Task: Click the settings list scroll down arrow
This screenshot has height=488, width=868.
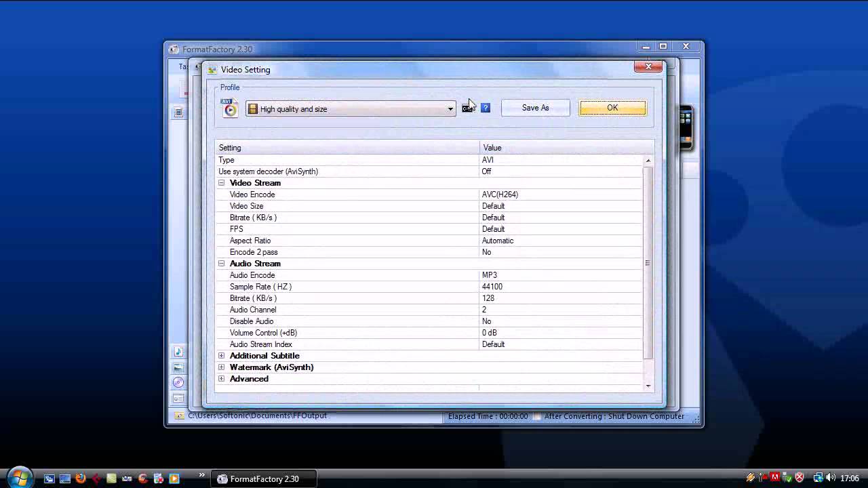Action: point(648,386)
